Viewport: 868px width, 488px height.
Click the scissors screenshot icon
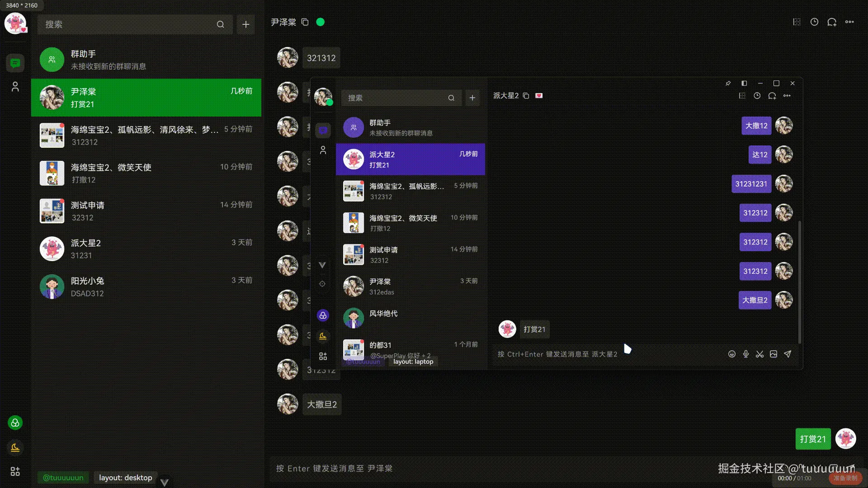click(x=759, y=354)
